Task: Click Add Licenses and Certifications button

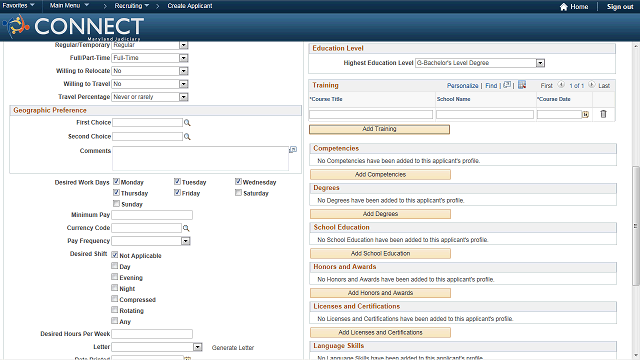Action: click(380, 333)
